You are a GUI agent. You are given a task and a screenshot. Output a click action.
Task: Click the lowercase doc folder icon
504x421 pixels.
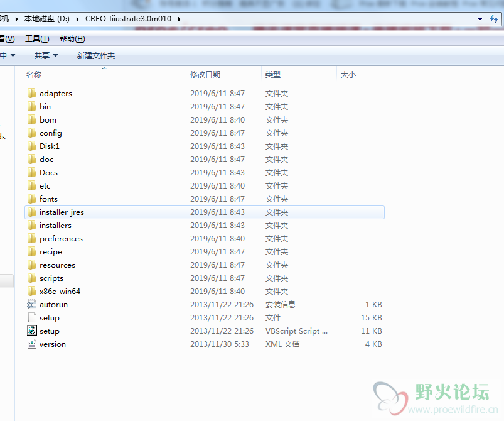tap(31, 160)
